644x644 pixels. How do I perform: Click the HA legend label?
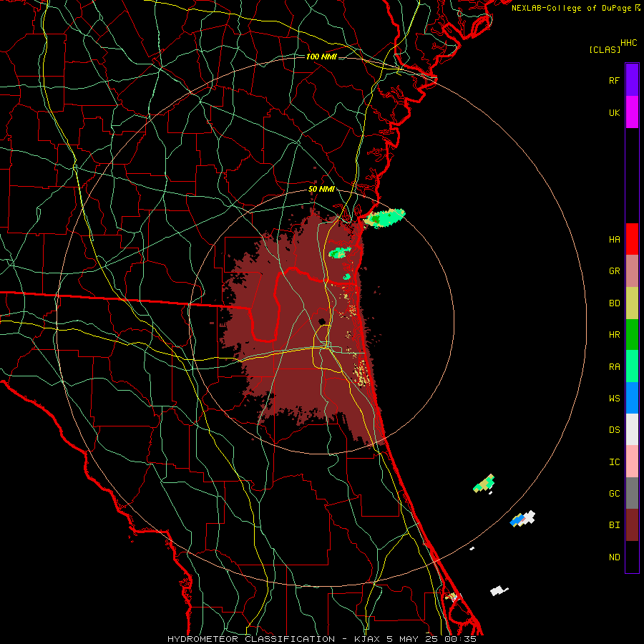point(614,240)
